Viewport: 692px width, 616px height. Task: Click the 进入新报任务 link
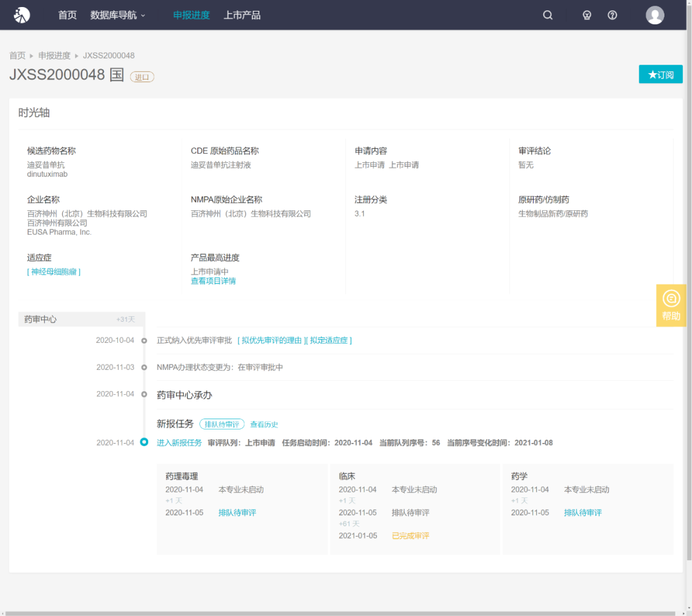(x=179, y=443)
